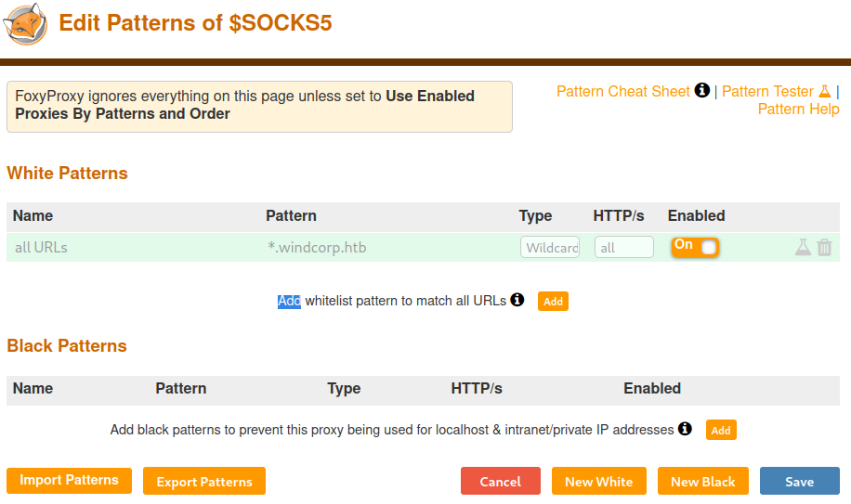Click the FoxyProxy fox logo

tap(26, 24)
